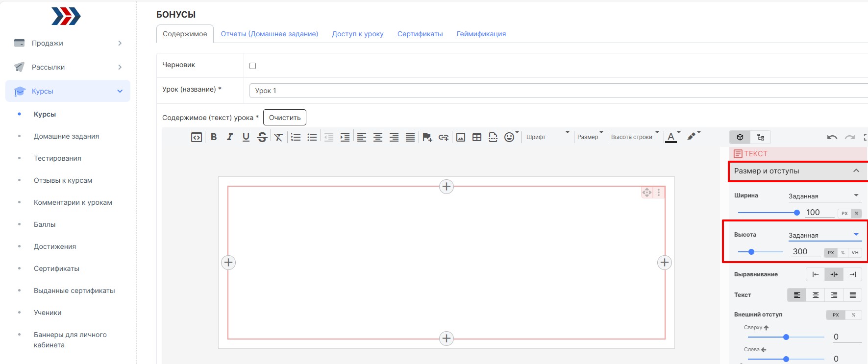Screen dimensions: 868x364
Task: Insert a numbered list
Action: 296,137
